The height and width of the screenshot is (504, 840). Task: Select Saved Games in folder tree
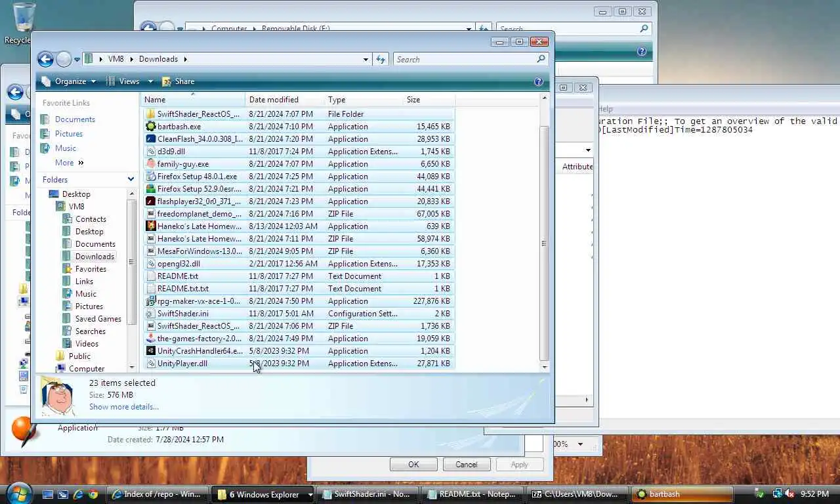98,319
